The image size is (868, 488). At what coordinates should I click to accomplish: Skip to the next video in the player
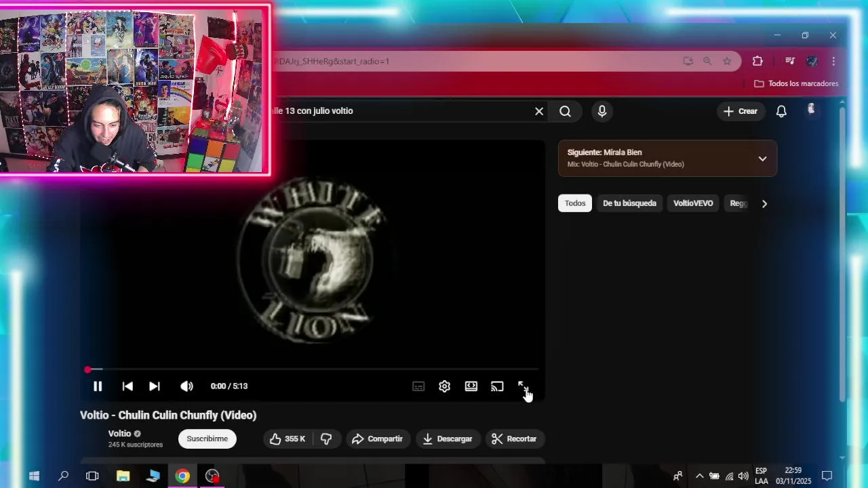click(155, 386)
